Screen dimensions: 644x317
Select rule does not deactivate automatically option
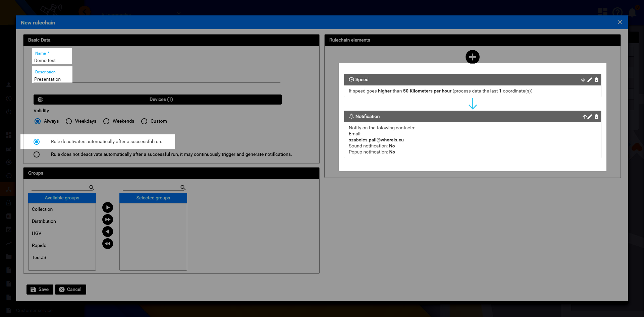[x=37, y=154]
